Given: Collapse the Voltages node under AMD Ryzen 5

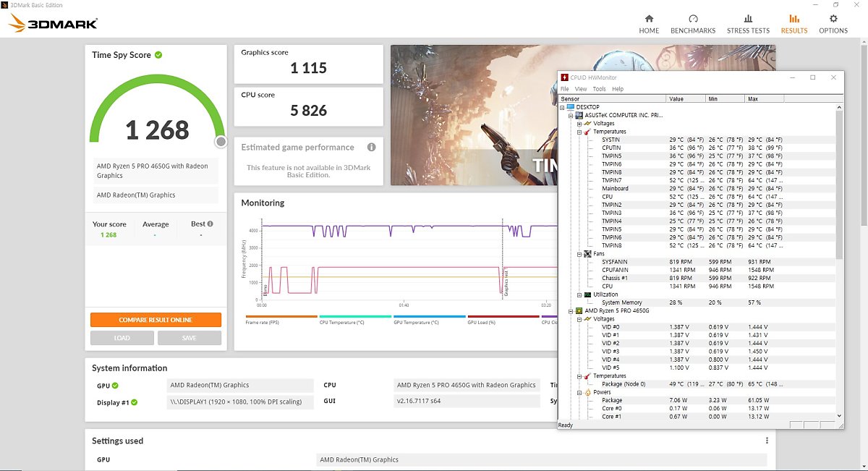Looking at the screenshot, I should point(579,318).
